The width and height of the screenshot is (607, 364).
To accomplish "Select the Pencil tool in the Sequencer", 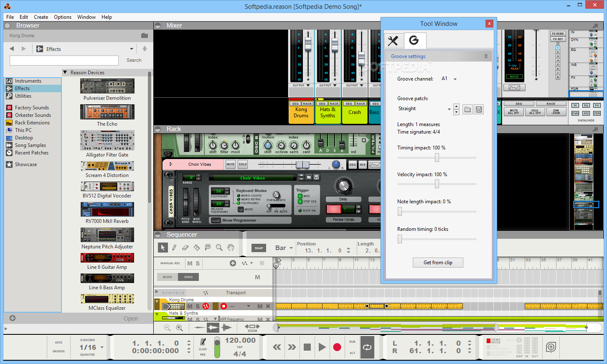I will coord(174,248).
